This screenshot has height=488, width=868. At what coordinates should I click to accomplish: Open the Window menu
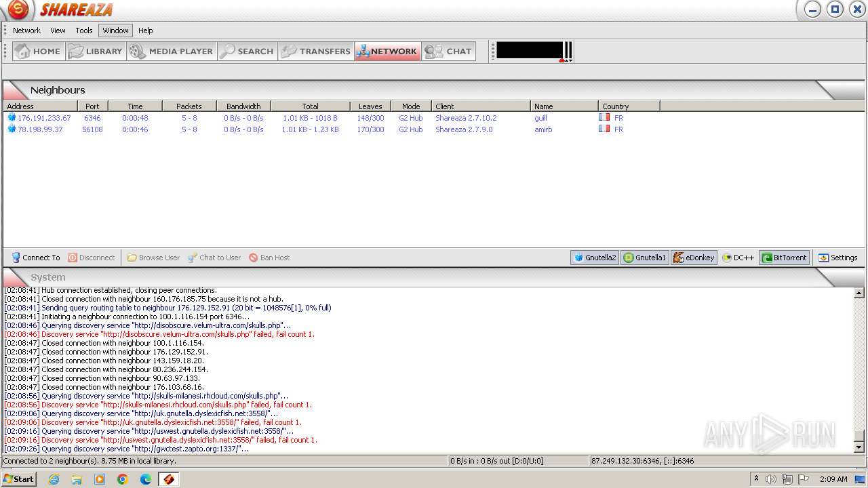click(116, 30)
